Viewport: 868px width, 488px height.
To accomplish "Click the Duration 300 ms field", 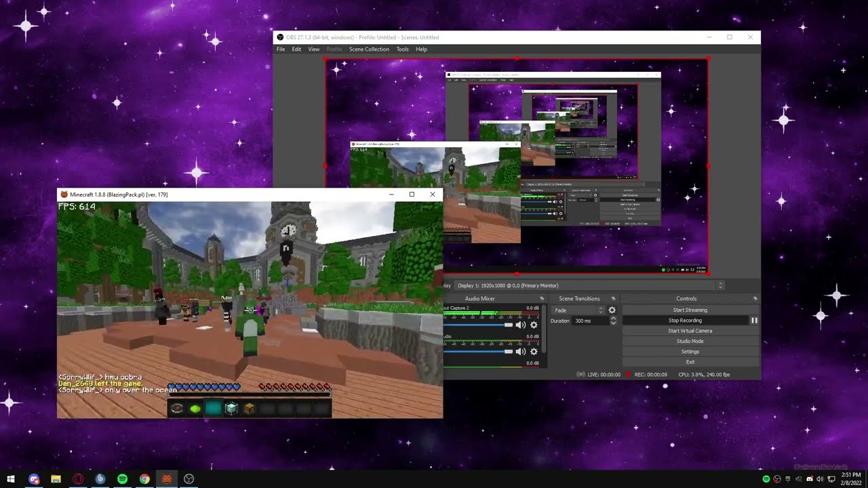I will pos(591,321).
